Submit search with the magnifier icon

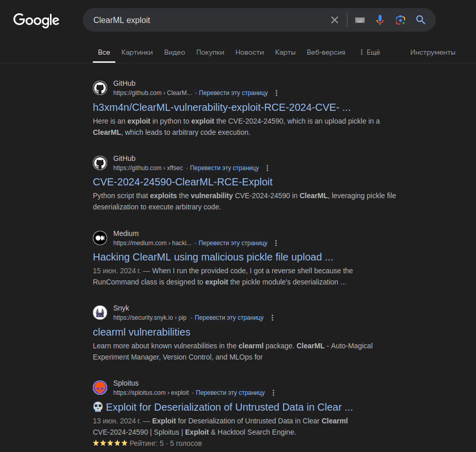(x=420, y=20)
